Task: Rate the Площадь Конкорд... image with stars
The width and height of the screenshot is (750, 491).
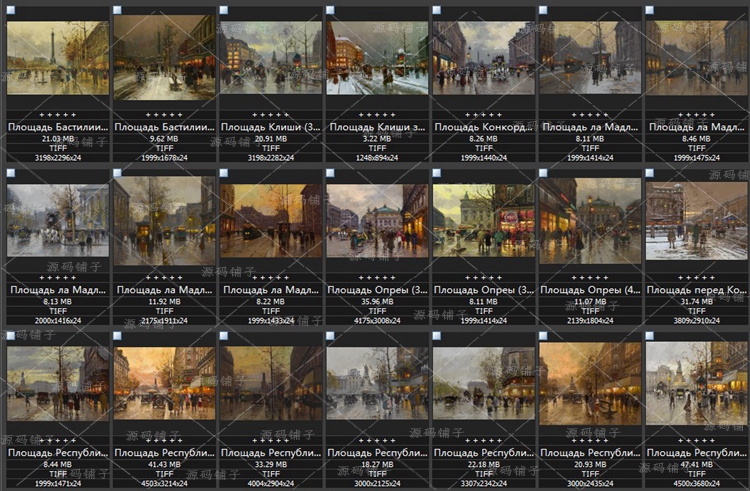Action: (484, 115)
